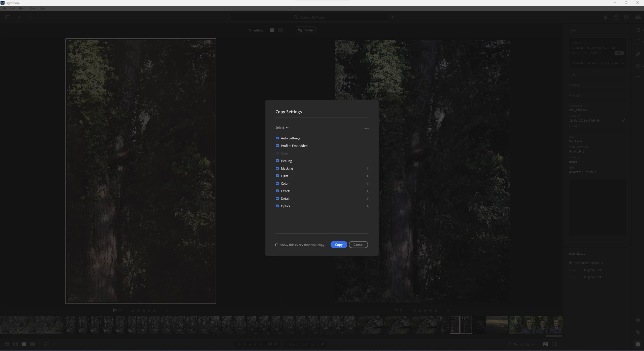Open the Photo menu
Image resolution: width=644 pixels, height=351 pixels.
pos(22,8)
